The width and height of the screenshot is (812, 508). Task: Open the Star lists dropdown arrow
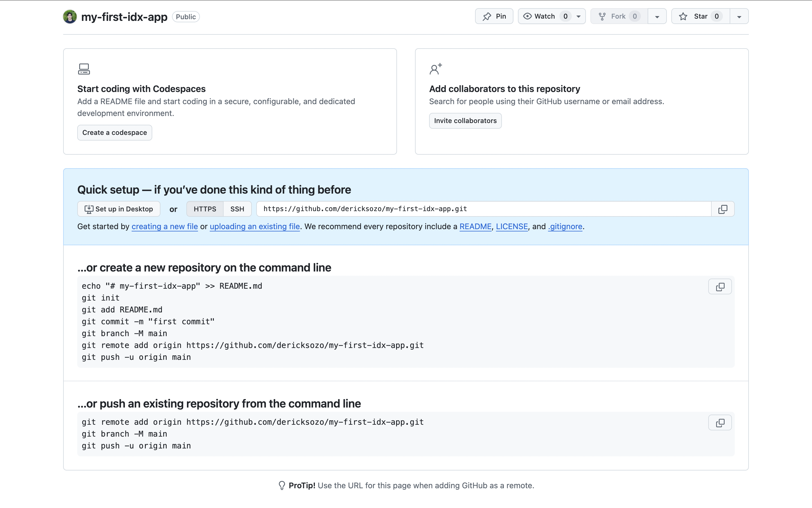[739, 16]
